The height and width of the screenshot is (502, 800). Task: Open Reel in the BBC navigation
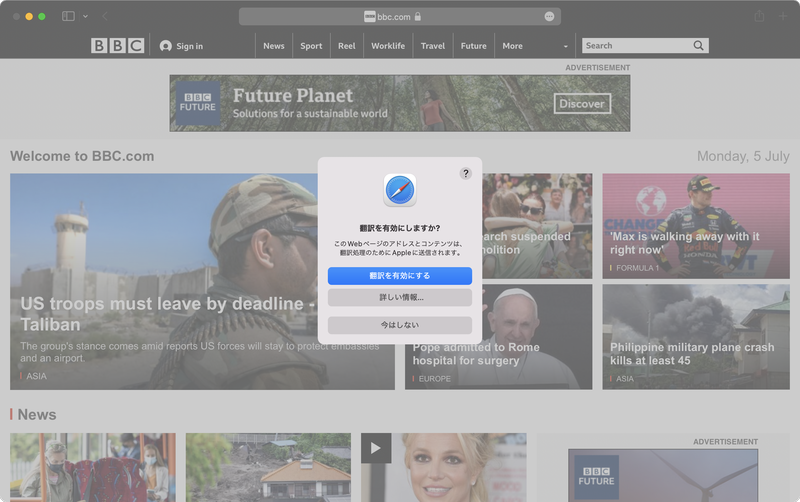[x=346, y=46]
